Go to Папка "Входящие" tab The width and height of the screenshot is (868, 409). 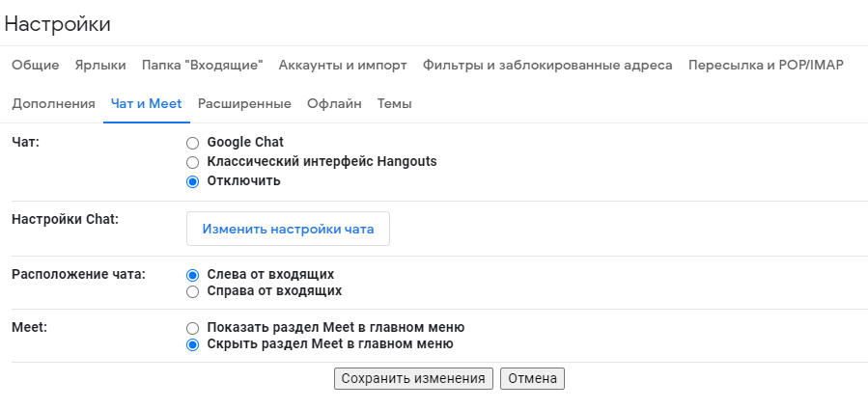pyautogui.click(x=202, y=66)
